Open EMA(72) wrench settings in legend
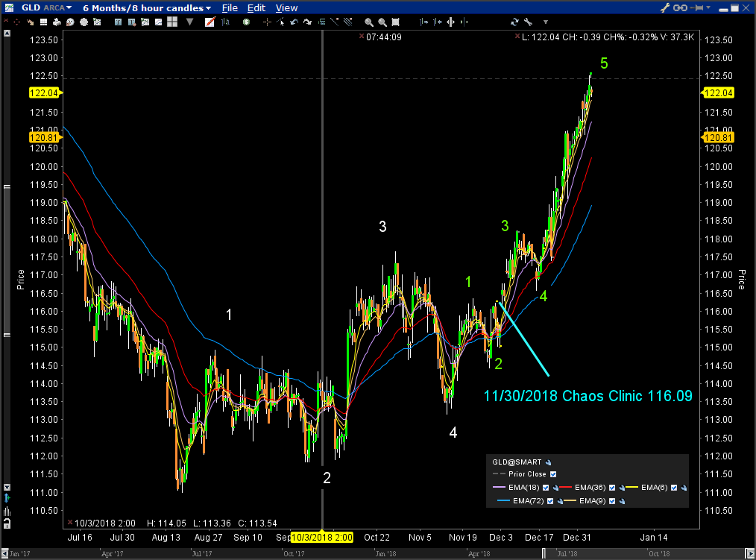 tap(560, 502)
